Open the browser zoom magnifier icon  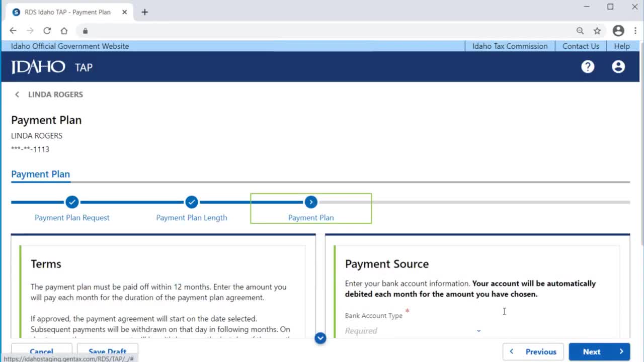tap(580, 31)
